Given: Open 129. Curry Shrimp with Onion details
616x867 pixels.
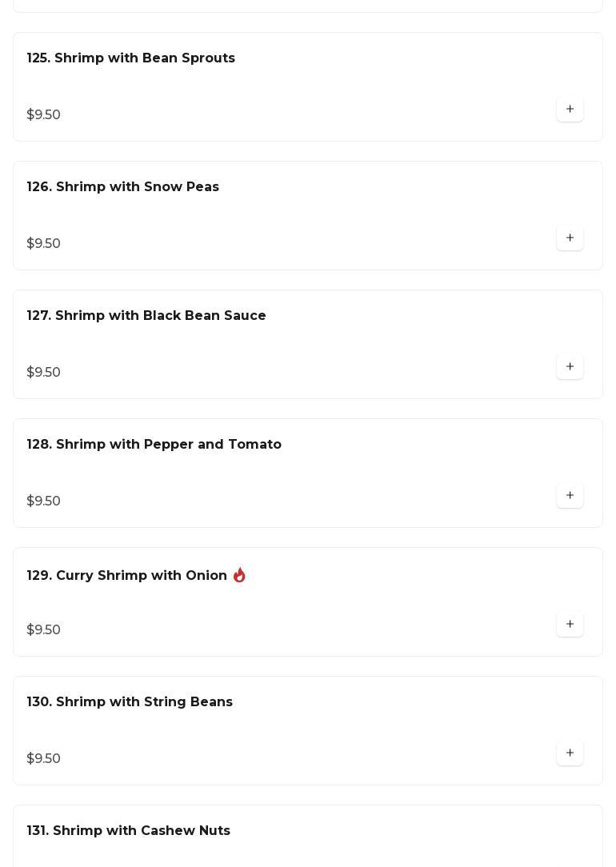Looking at the screenshot, I should pyautogui.click(x=127, y=576).
